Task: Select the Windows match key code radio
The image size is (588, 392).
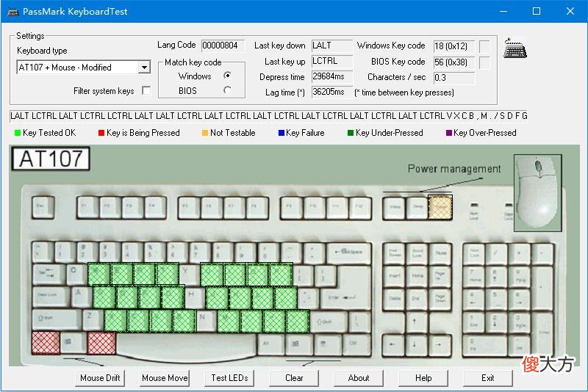Action: tap(227, 76)
